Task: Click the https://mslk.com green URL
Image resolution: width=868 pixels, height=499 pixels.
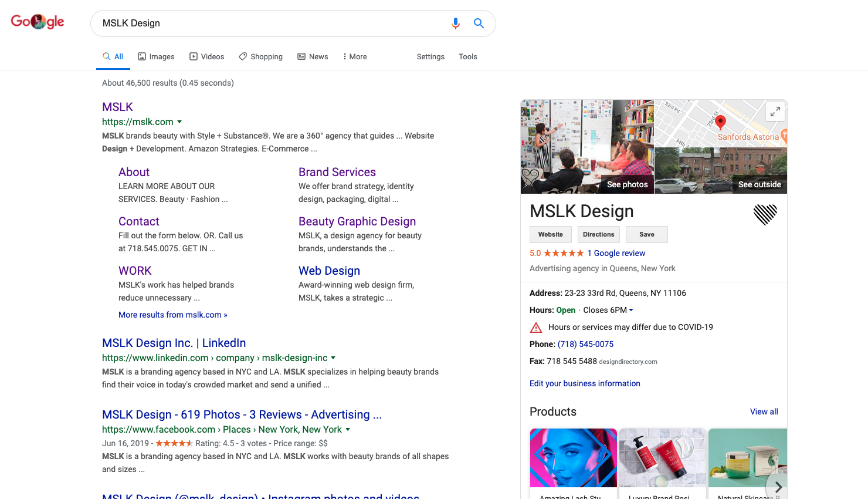Action: click(x=138, y=122)
